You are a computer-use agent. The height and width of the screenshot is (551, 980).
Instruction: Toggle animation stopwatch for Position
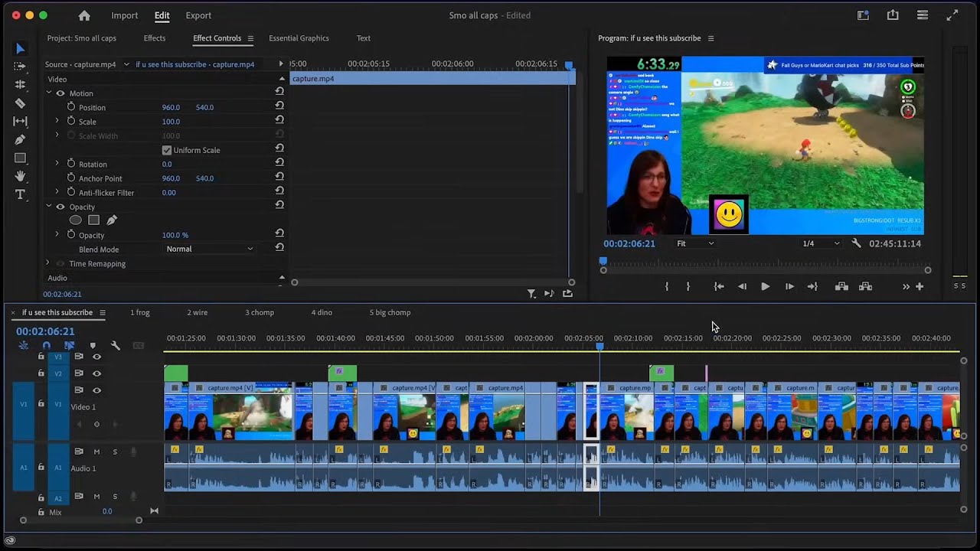pos(71,107)
